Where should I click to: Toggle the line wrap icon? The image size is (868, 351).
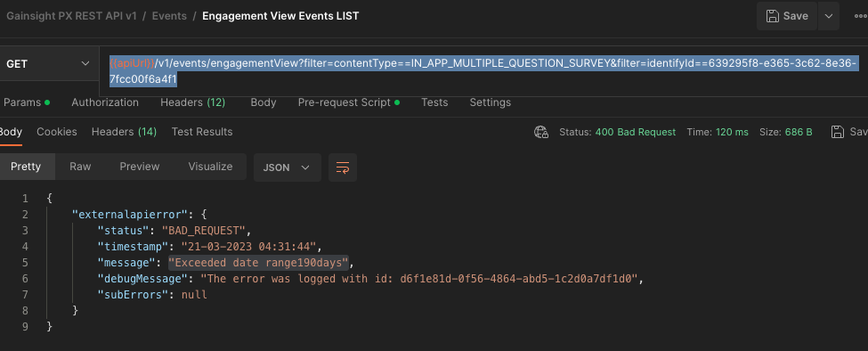pyautogui.click(x=343, y=167)
